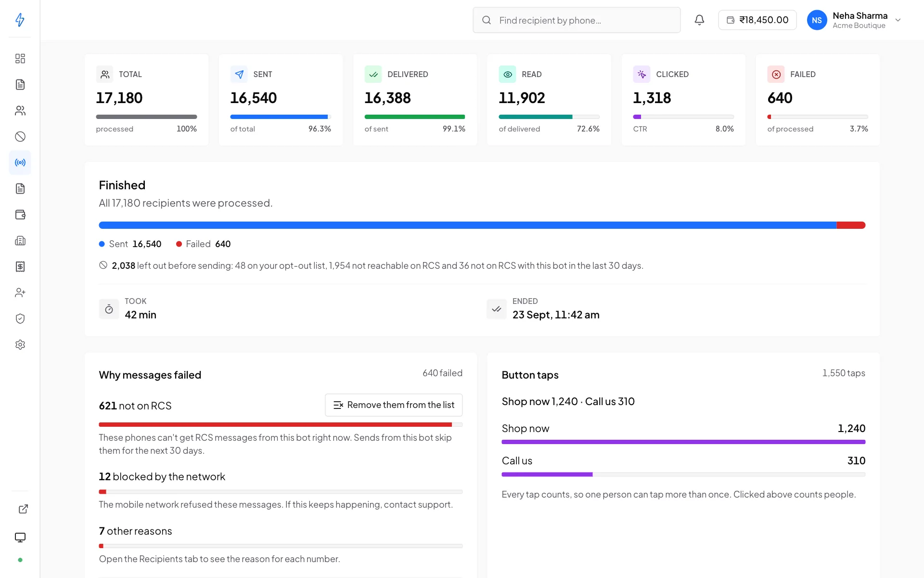Click Remove them from the list button
The height and width of the screenshot is (578, 924).
(394, 405)
